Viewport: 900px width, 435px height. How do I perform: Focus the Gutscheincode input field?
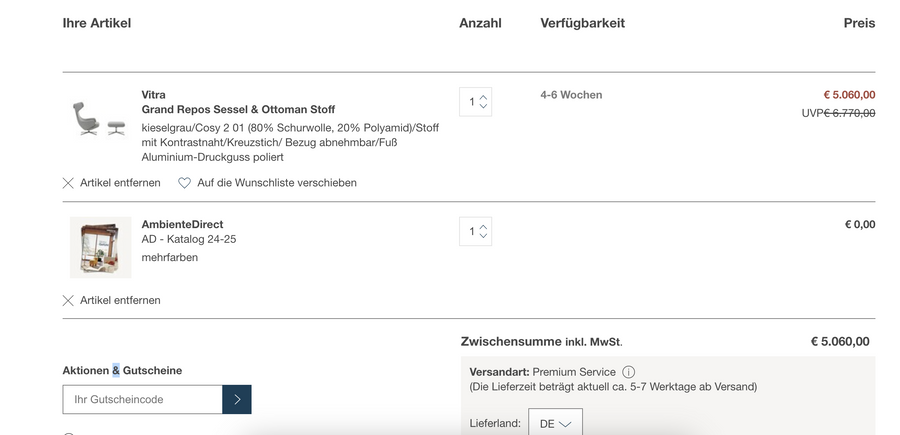142,399
